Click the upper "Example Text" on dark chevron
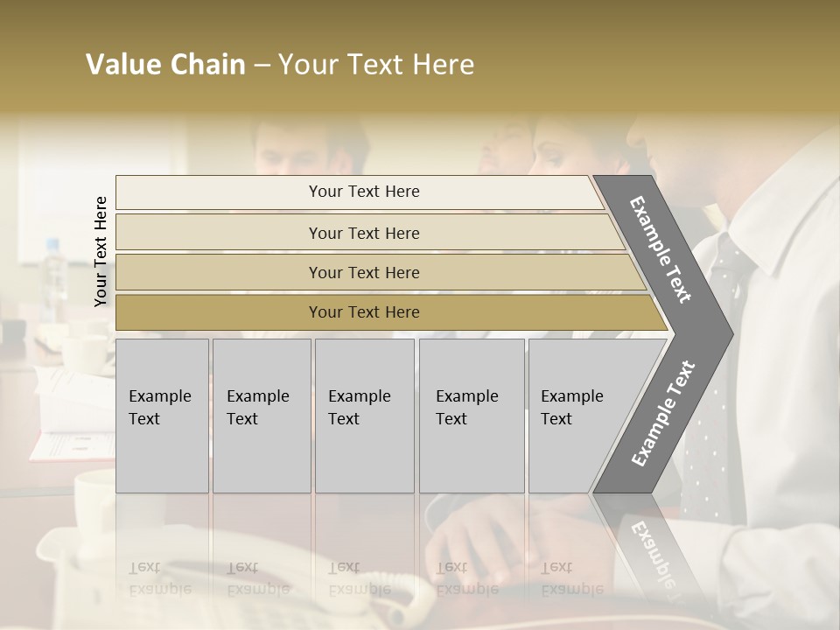This screenshot has height=630, width=840. point(661,249)
